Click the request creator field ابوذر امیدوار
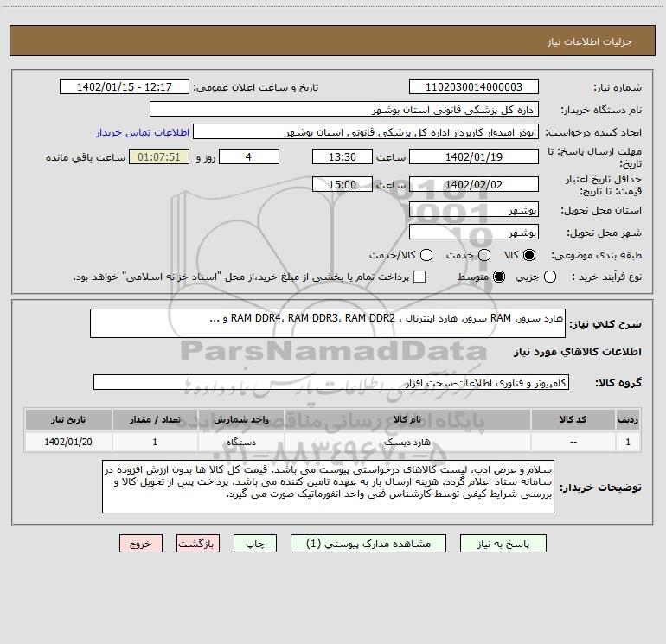The width and height of the screenshot is (666, 644). click(x=366, y=132)
